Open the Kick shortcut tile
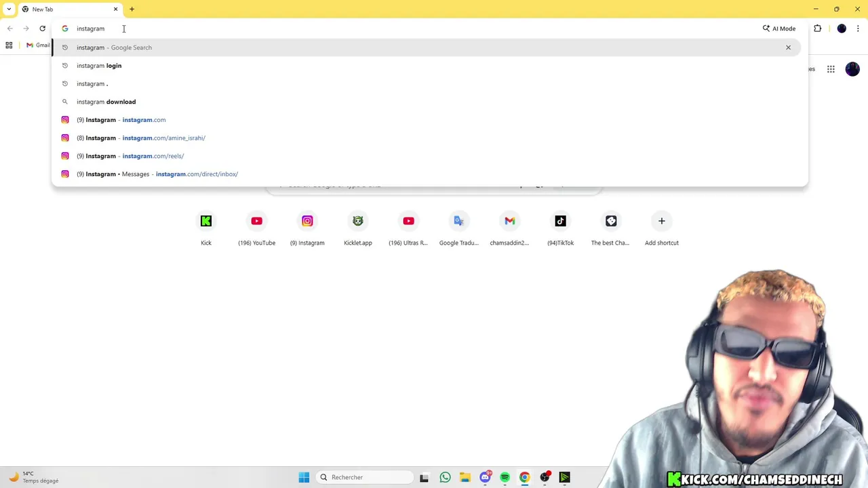The height and width of the screenshot is (488, 868). click(x=206, y=229)
